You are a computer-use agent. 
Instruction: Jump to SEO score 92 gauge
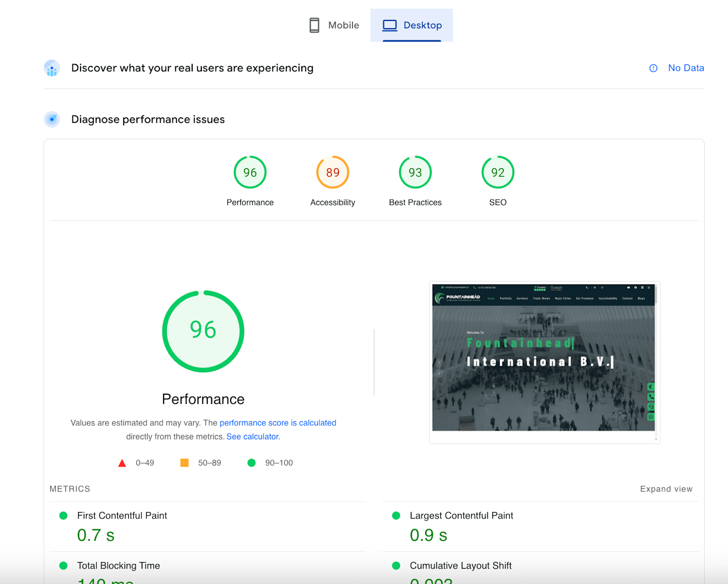pyautogui.click(x=498, y=172)
